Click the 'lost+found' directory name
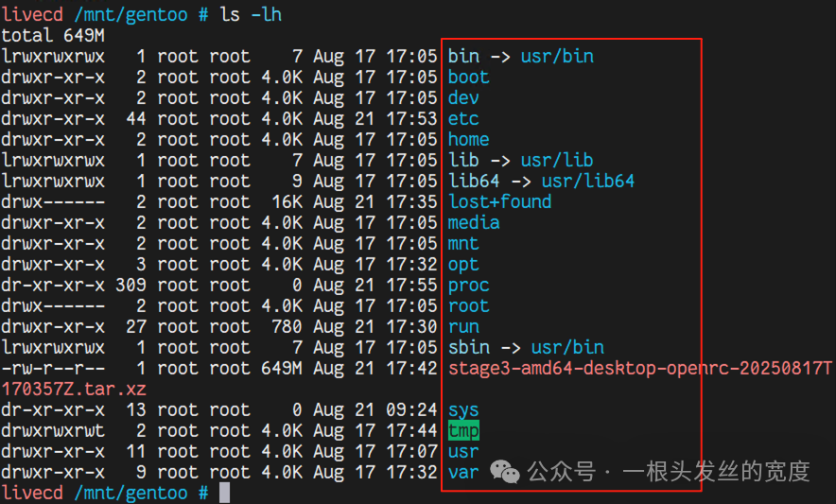This screenshot has height=504, width=836. (x=499, y=202)
